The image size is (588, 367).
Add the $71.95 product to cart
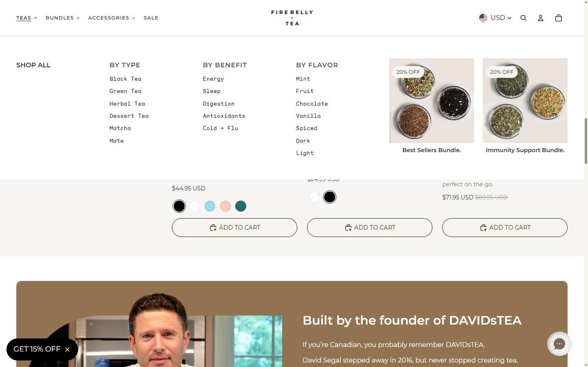(505, 227)
